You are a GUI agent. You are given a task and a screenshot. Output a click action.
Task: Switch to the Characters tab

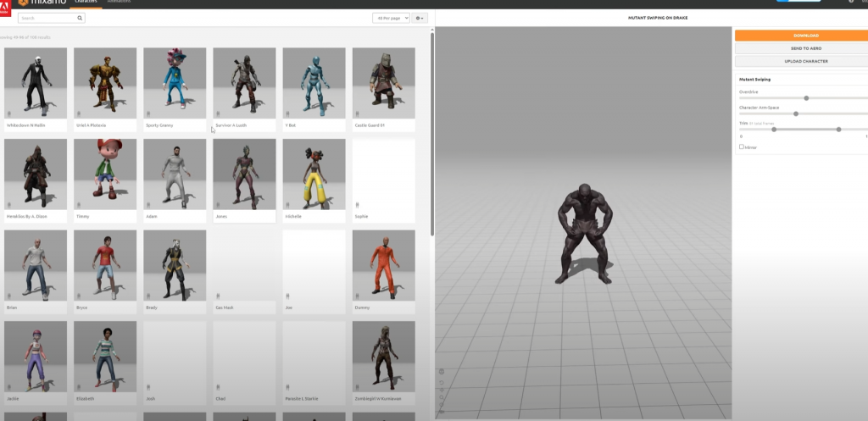coord(86,3)
